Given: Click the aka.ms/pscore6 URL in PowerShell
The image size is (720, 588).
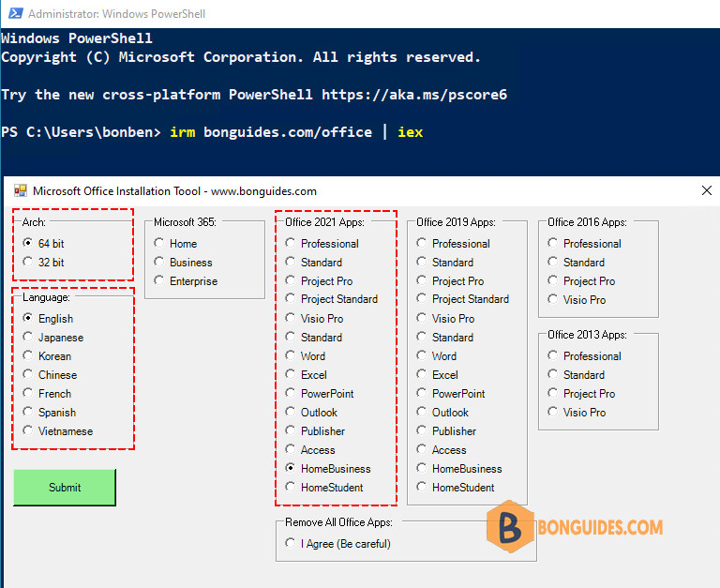Looking at the screenshot, I should pyautogui.click(x=414, y=95).
